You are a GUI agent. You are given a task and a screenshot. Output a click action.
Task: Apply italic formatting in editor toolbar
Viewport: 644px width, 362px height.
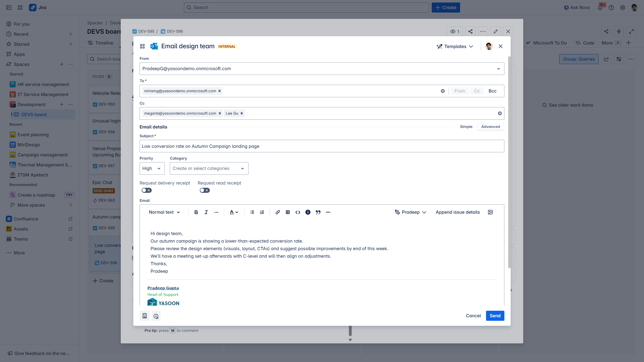point(206,212)
